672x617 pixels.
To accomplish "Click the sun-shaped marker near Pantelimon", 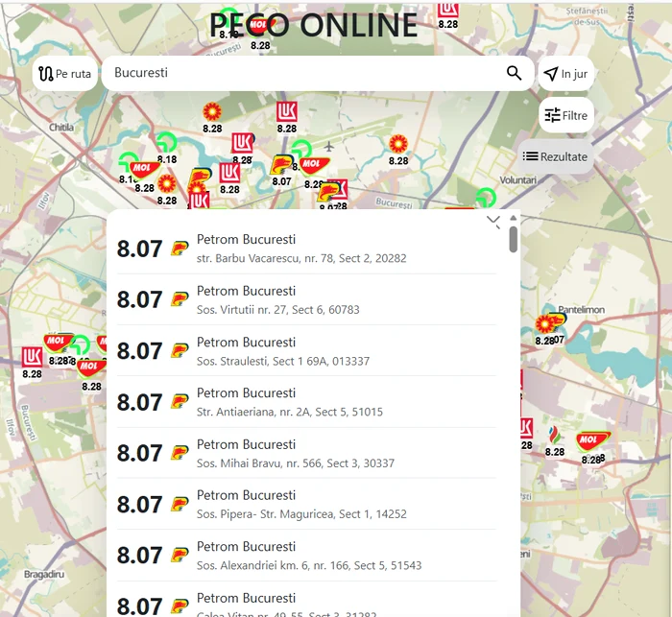I will click(x=546, y=323).
